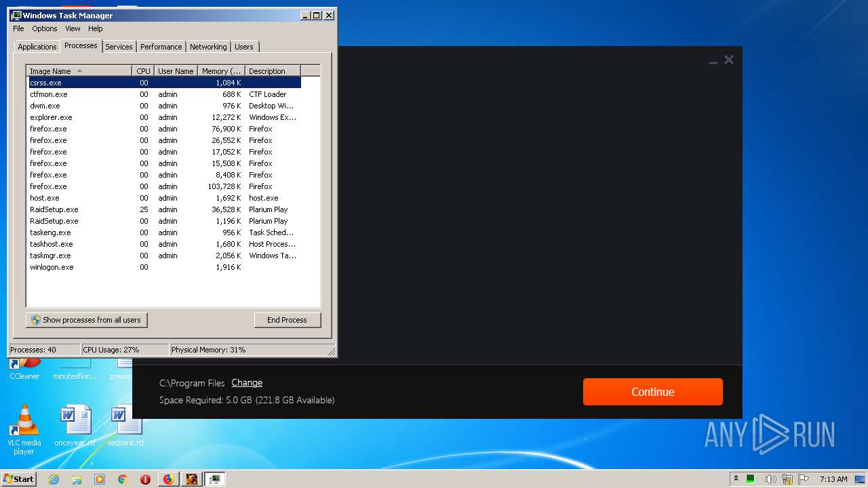
Task: Open the network status tray icon
Action: click(x=787, y=479)
